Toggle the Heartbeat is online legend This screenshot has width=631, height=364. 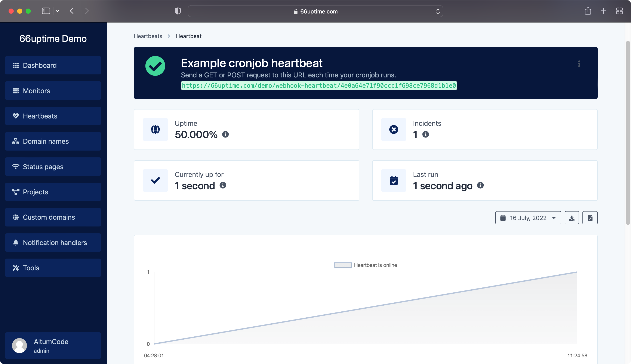365,265
